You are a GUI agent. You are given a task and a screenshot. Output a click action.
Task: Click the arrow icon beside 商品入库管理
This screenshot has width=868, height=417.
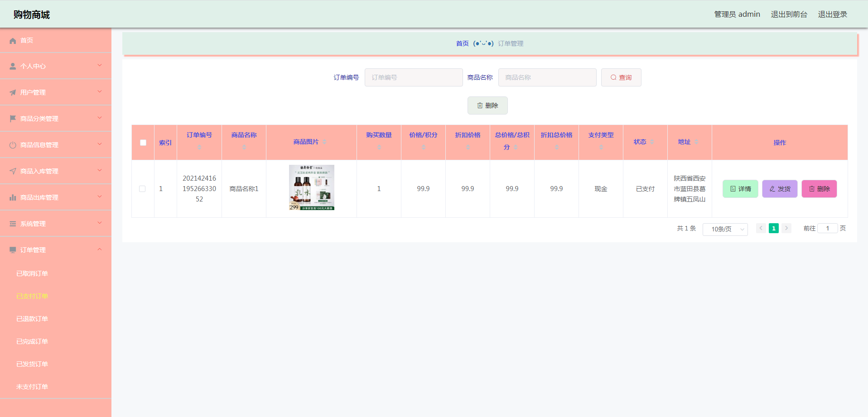click(13, 171)
